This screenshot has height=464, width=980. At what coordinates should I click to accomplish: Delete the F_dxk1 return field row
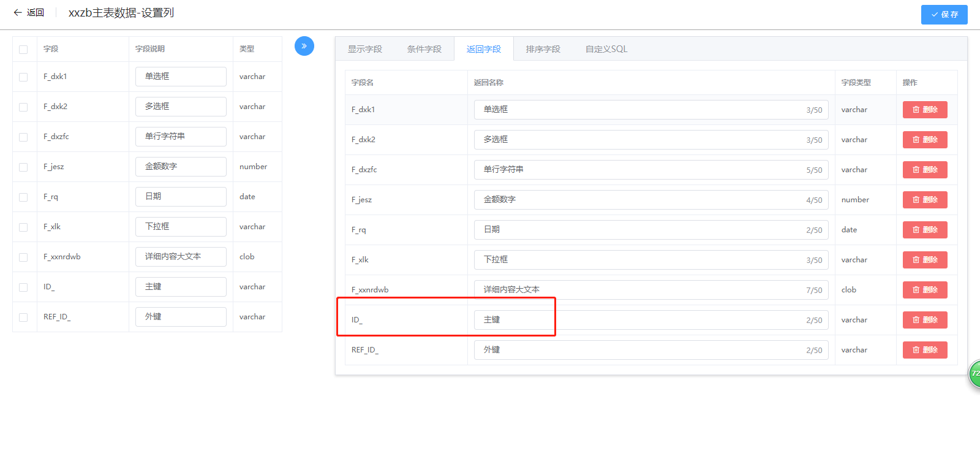click(x=924, y=110)
